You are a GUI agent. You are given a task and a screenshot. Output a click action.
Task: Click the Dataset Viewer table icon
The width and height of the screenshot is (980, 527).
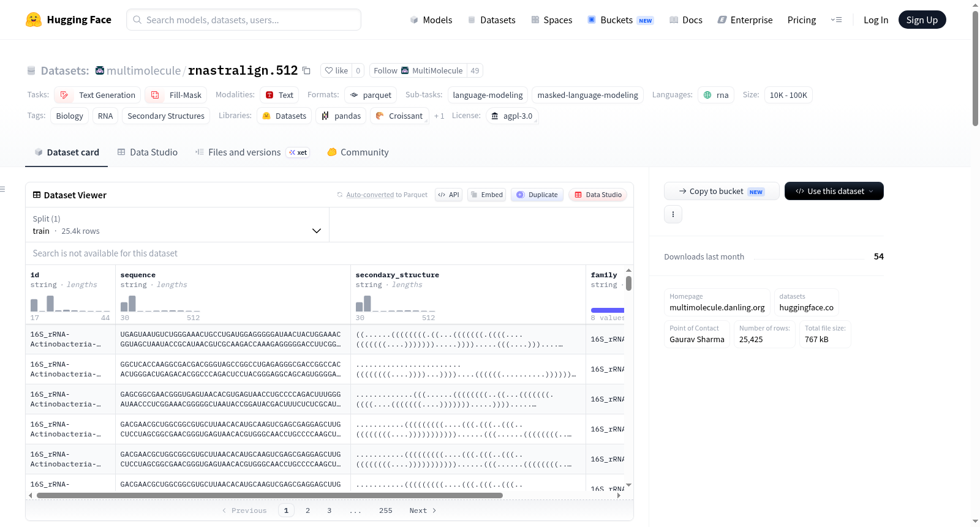[x=37, y=195]
